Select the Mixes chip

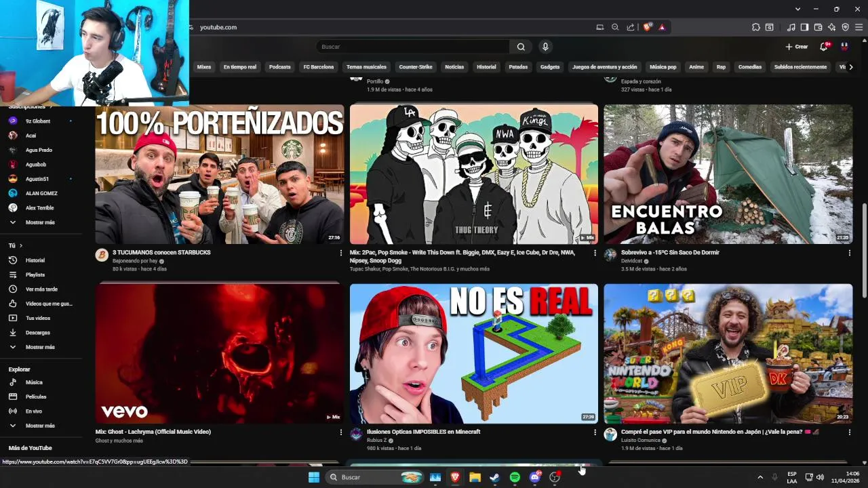(204, 67)
